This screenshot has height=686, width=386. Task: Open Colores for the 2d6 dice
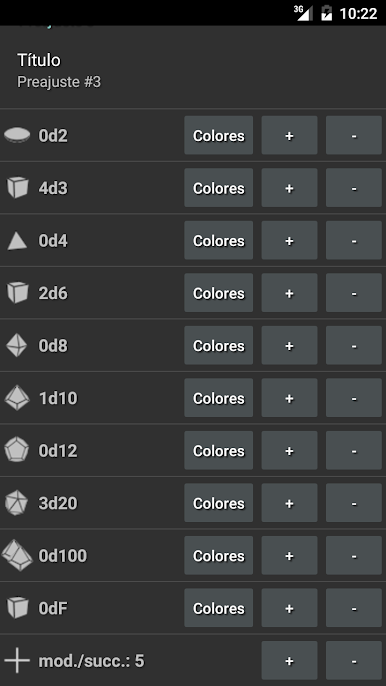[x=218, y=293]
